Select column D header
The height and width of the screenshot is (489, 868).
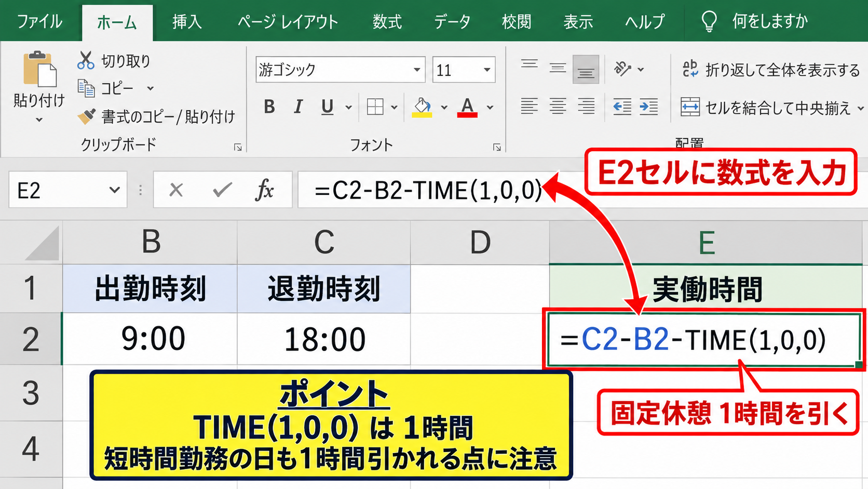click(x=480, y=242)
